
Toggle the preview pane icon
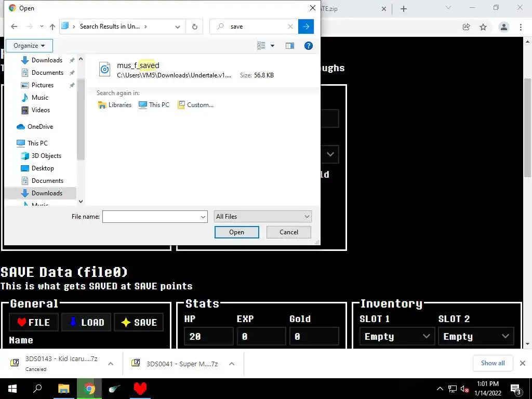coord(290,46)
